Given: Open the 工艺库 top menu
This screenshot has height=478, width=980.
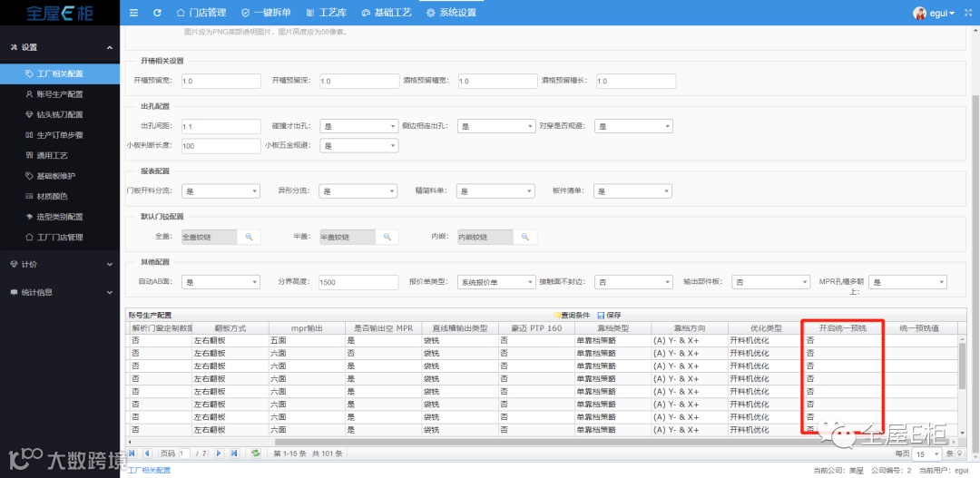Looking at the screenshot, I should (x=327, y=13).
